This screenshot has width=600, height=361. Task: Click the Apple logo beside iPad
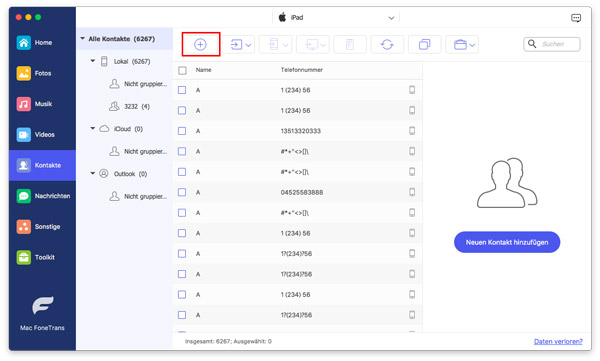pos(282,17)
